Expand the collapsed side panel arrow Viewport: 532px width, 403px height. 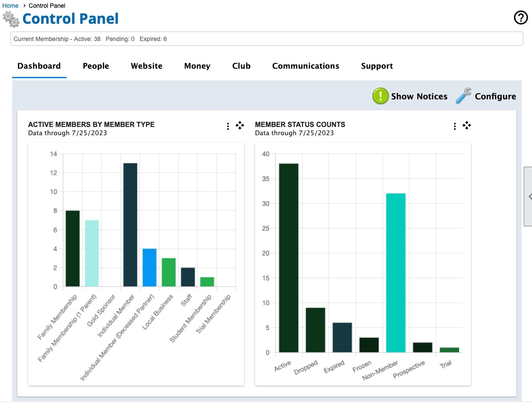coord(529,197)
